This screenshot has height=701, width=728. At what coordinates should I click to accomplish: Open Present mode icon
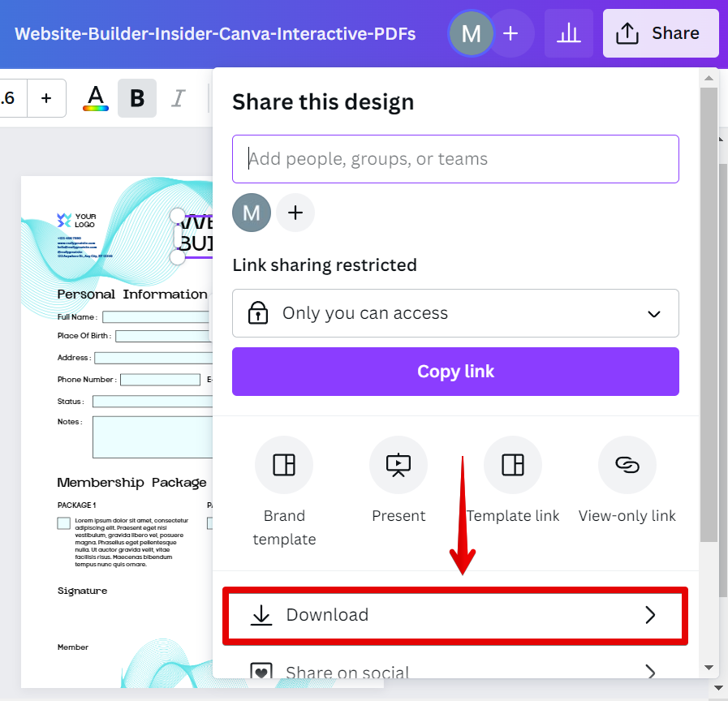point(398,465)
